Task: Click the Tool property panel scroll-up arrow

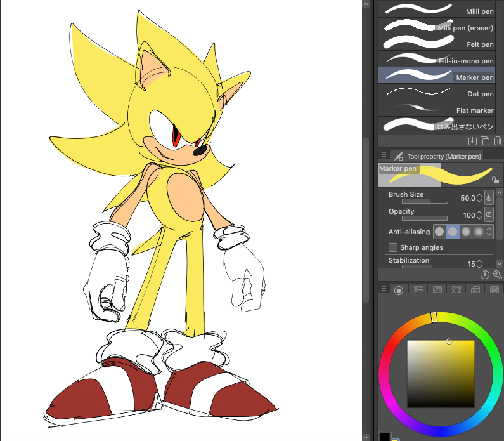Action: (499, 192)
